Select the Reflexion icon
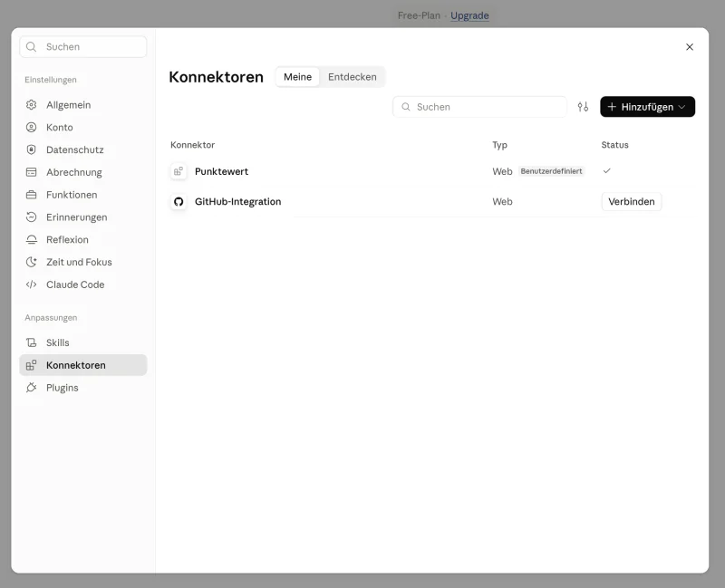The image size is (725, 588). 31,239
